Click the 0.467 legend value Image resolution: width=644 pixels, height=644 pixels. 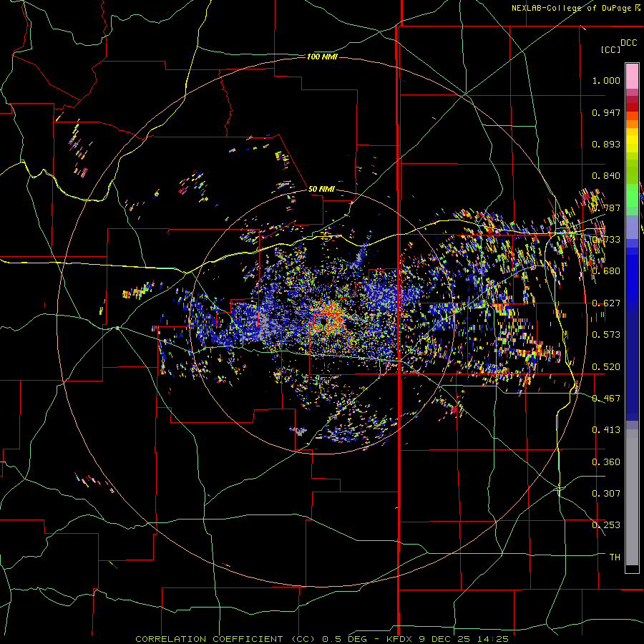pos(606,399)
